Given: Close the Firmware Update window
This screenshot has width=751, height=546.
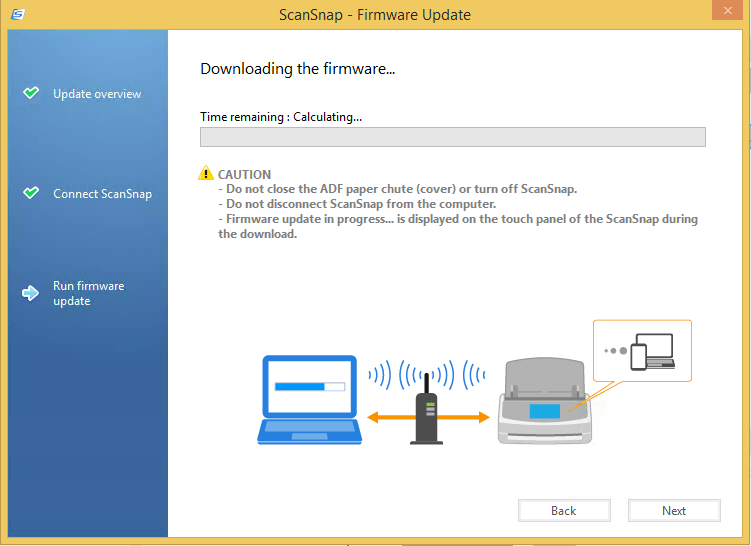Looking at the screenshot, I should [727, 12].
